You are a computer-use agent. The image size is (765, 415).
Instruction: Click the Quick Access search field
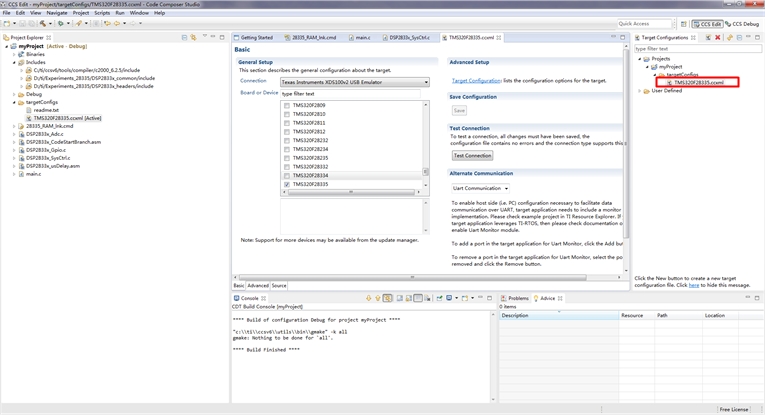644,23
